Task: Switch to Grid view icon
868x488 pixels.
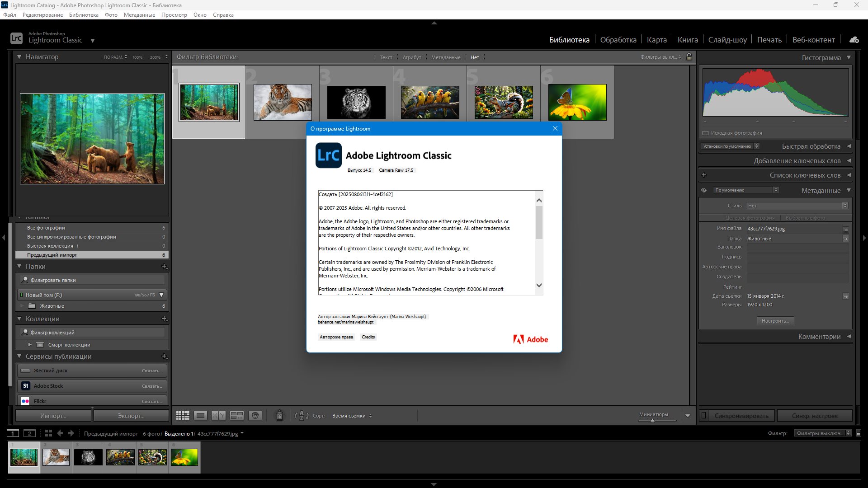Action: tap(183, 416)
